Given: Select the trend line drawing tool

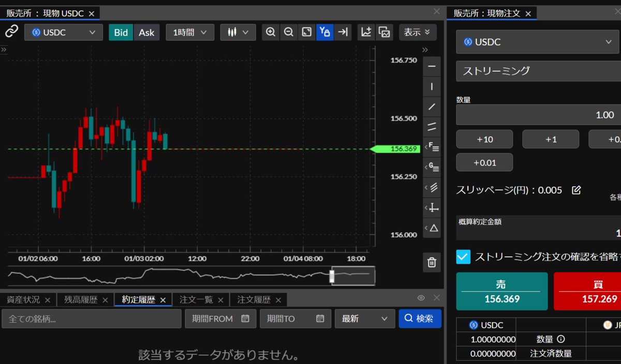Looking at the screenshot, I should [x=432, y=107].
